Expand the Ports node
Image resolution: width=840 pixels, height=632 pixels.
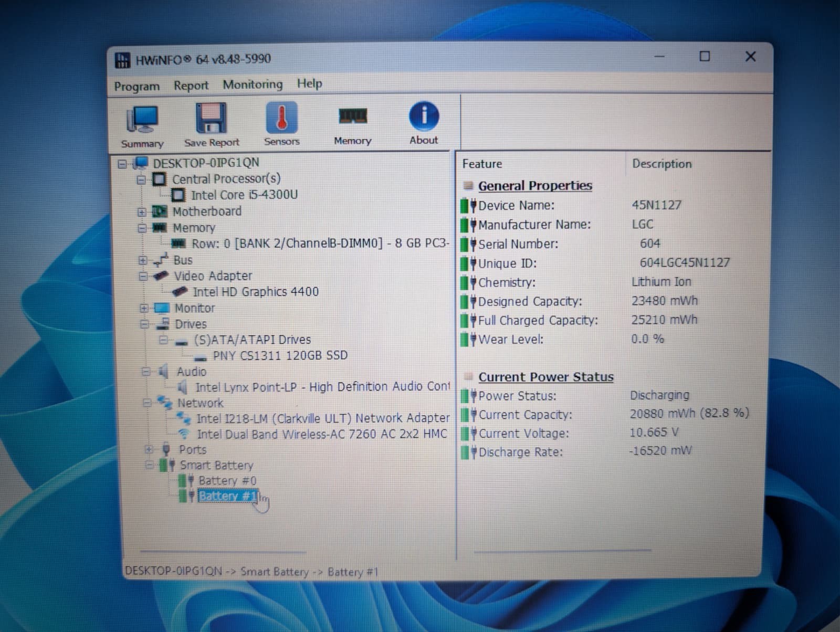coord(149,449)
